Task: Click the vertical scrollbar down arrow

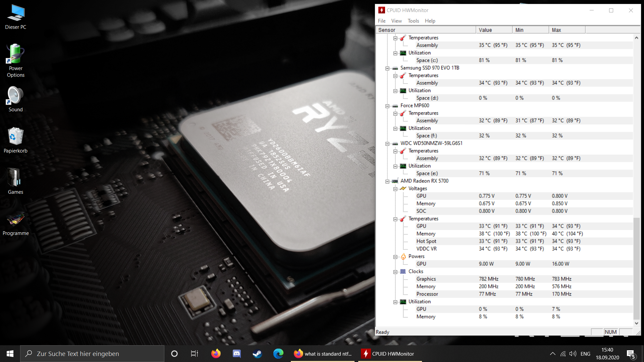Action: pos(636,323)
